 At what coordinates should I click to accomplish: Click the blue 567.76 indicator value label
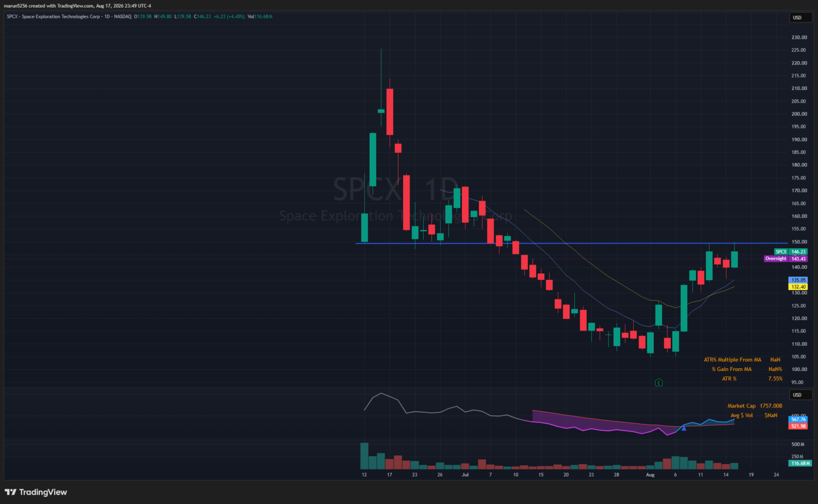pos(798,419)
